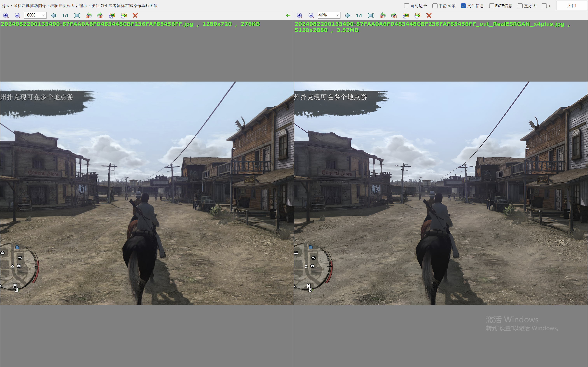This screenshot has width=588, height=367.
Task: Zoom in on the left image
Action: coord(6,16)
